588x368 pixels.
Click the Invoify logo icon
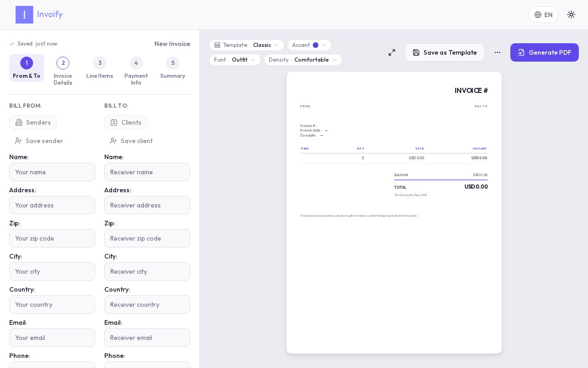(x=24, y=15)
